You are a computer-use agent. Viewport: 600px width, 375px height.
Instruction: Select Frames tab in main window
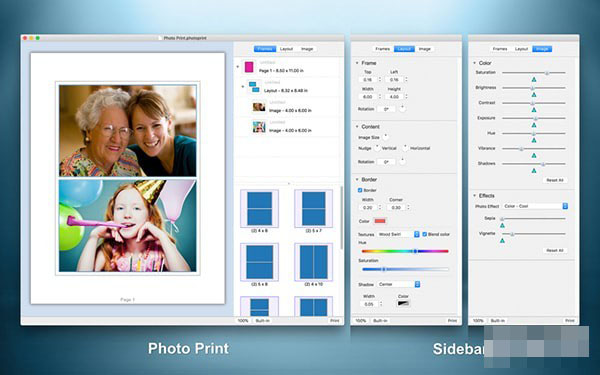(265, 49)
